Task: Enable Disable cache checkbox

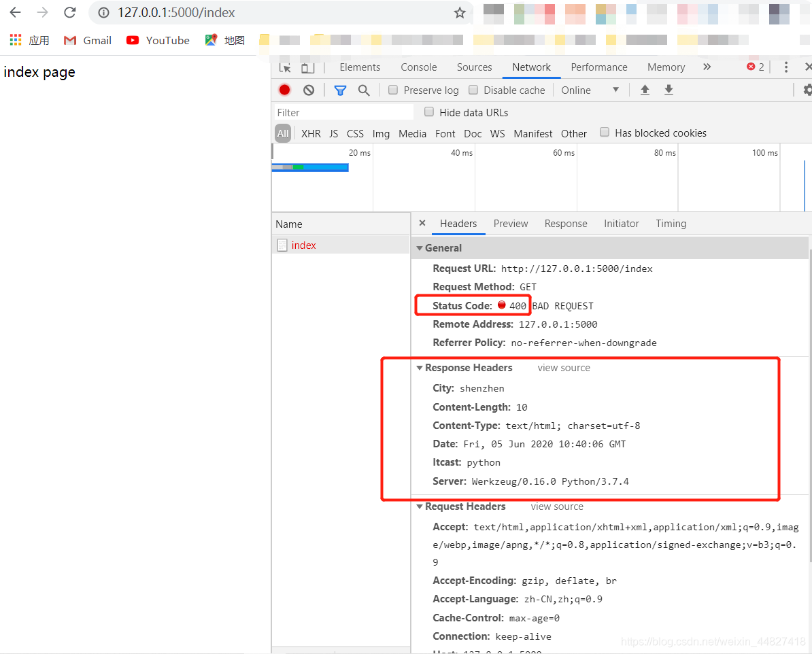Action: 473,90
